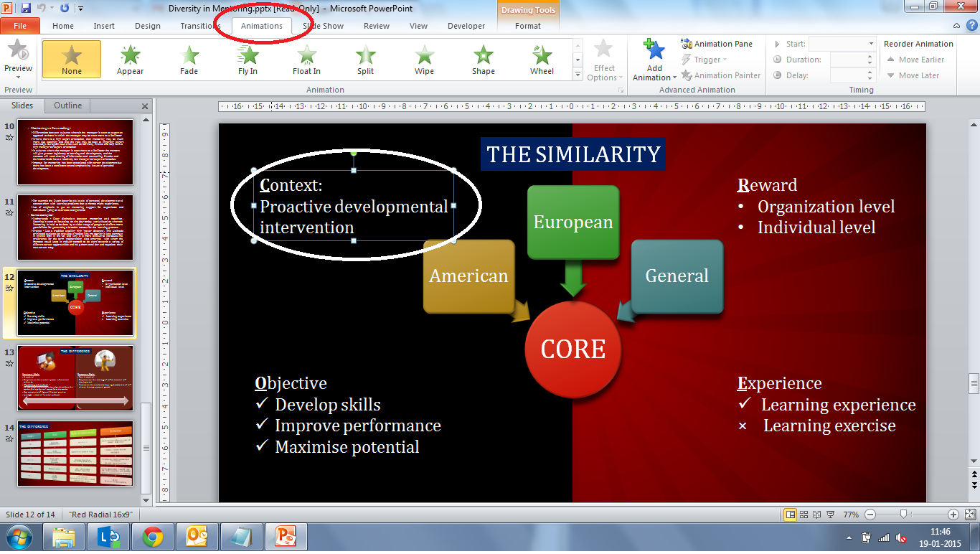980x554 pixels.
Task: Select the teal General box on slide
Action: (x=677, y=276)
